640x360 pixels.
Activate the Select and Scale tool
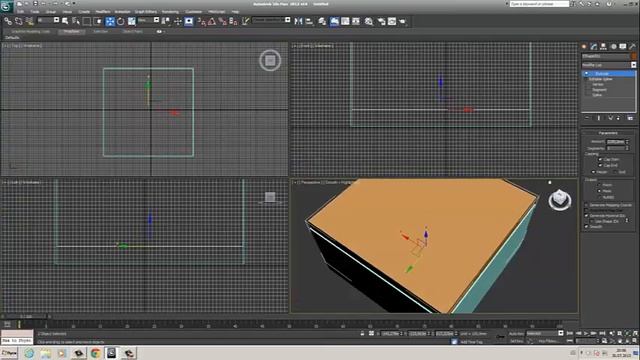pos(131,21)
